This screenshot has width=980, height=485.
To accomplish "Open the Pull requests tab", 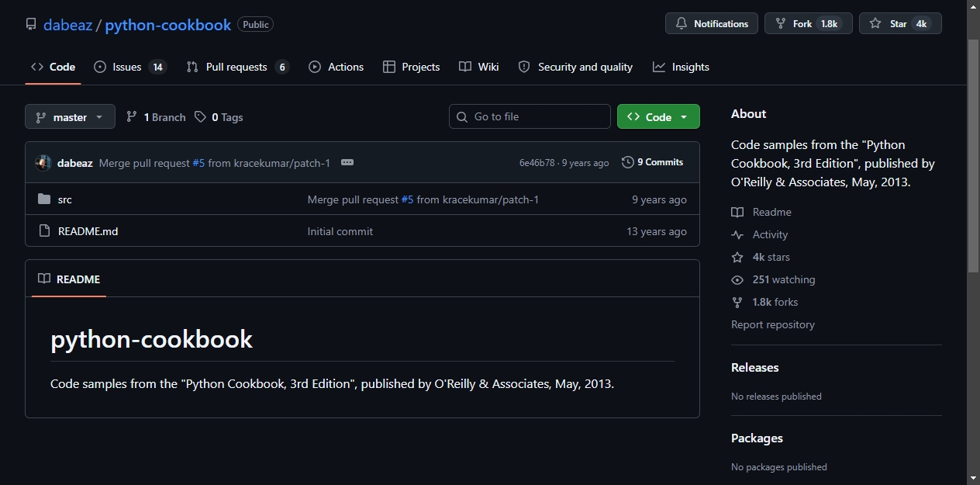I will [x=237, y=67].
